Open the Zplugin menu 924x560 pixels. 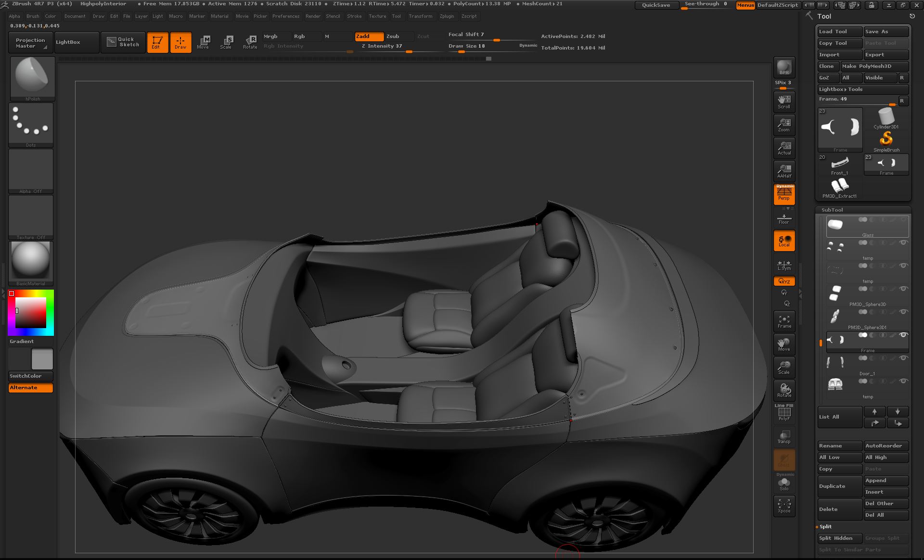pos(447,16)
